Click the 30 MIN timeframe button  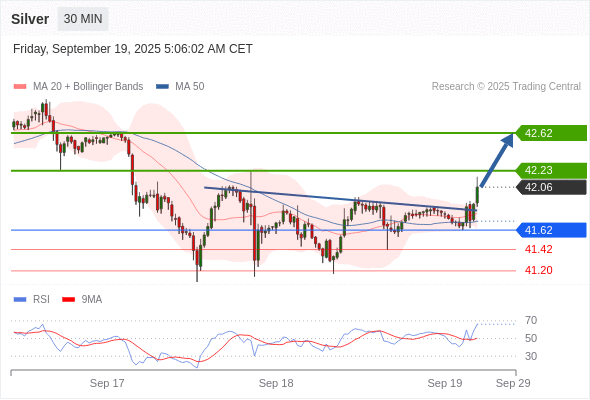pos(83,19)
